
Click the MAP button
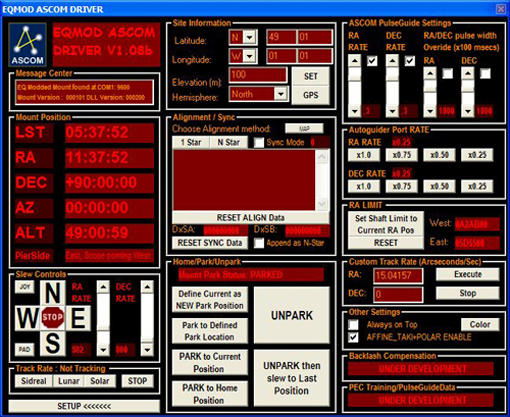tap(304, 128)
